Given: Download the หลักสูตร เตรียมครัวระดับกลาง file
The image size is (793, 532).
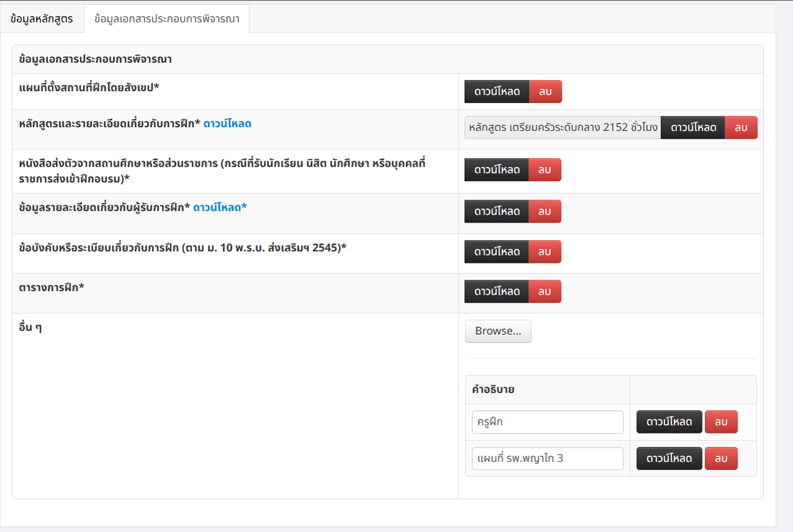Looking at the screenshot, I should [693, 127].
